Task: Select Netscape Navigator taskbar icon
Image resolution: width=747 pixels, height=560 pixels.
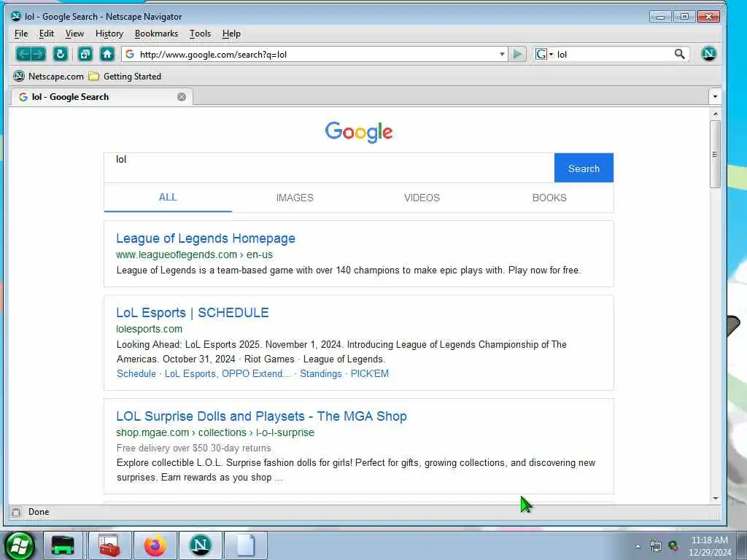Action: pyautogui.click(x=201, y=545)
